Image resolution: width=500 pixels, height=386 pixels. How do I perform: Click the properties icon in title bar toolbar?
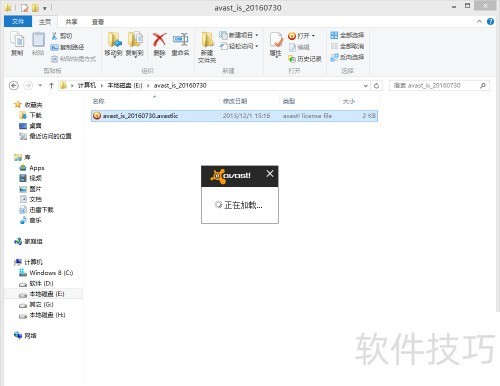coord(24,7)
